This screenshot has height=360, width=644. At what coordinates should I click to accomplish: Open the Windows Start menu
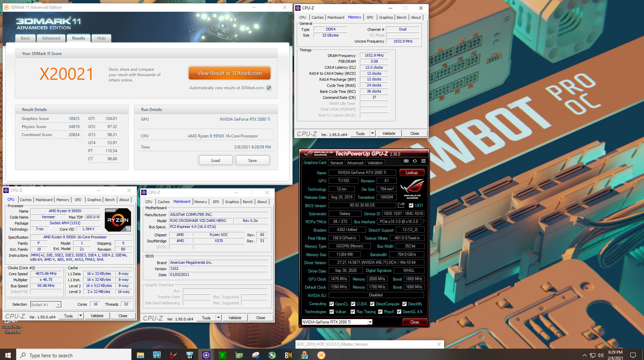click(x=8, y=355)
